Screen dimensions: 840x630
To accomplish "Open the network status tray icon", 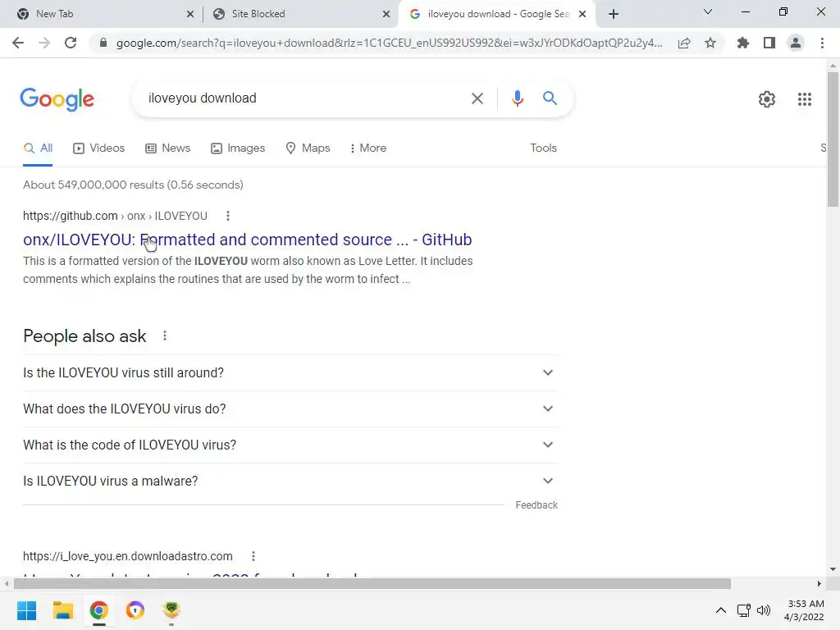I will point(743,610).
